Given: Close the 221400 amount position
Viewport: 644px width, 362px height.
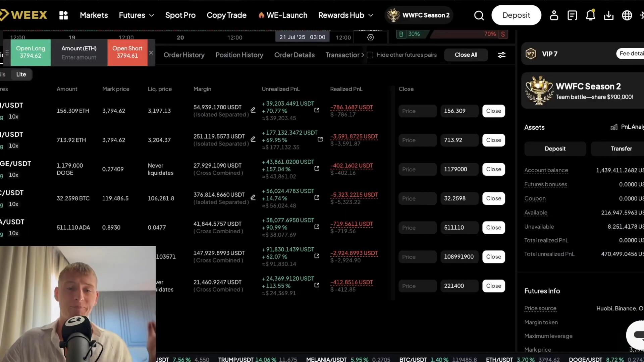Looking at the screenshot, I should pos(494,286).
